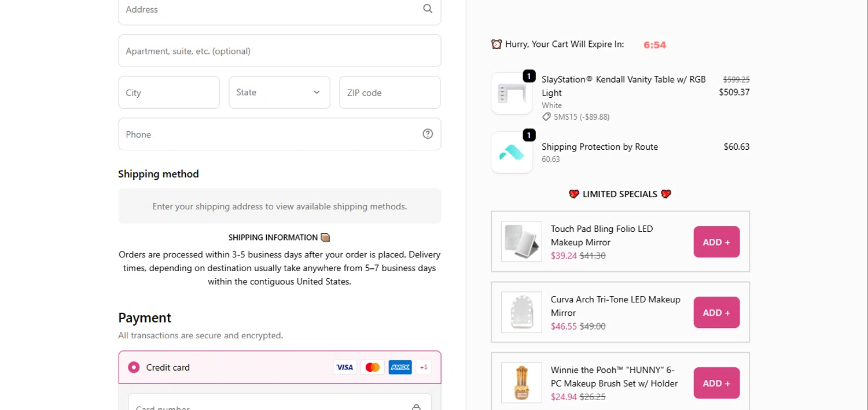Screen dimensions: 868x410
Task: Click the $39.24 Touch Pad mirror price
Action: pyautogui.click(x=564, y=256)
